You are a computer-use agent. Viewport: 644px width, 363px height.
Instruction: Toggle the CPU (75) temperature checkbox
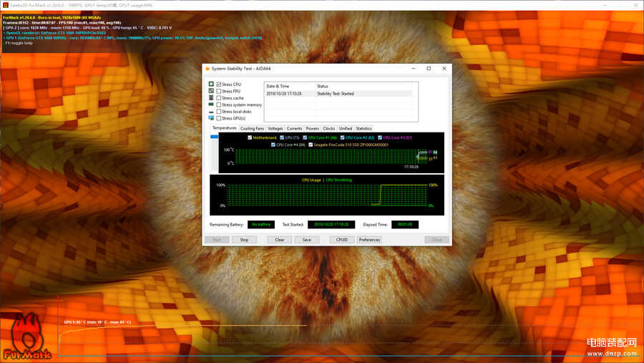(282, 137)
